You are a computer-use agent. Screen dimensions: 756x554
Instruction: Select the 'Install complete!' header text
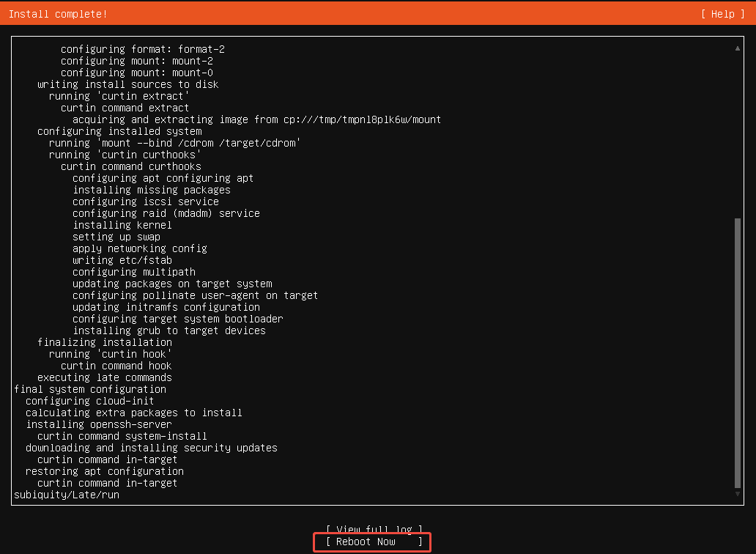click(x=58, y=14)
